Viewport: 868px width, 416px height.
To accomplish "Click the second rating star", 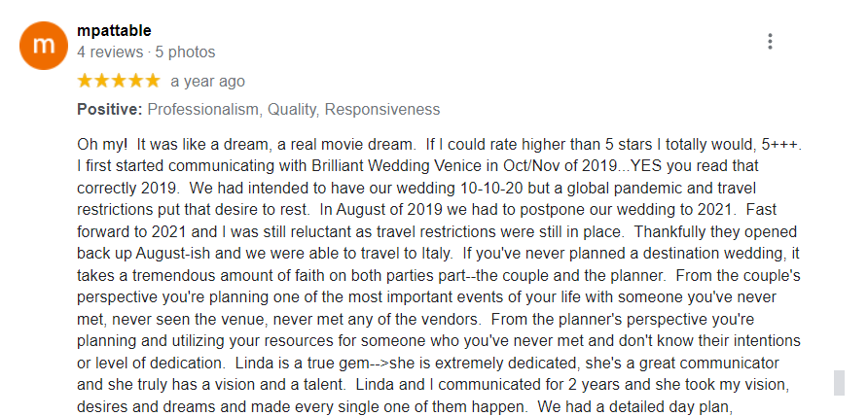I will pos(102,81).
